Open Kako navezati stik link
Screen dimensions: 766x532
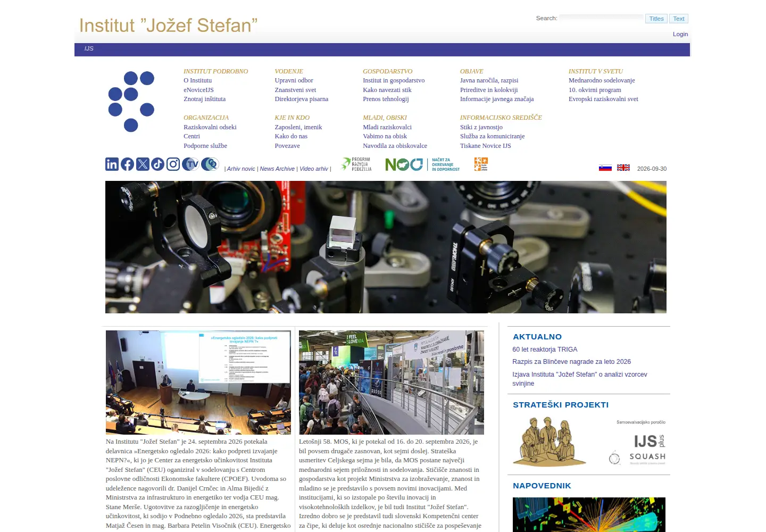point(387,90)
